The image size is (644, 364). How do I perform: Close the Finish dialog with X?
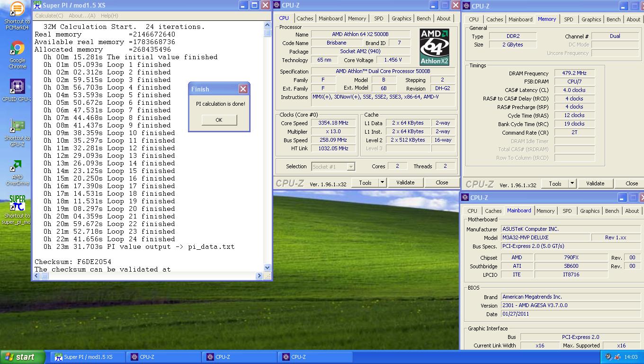point(243,89)
